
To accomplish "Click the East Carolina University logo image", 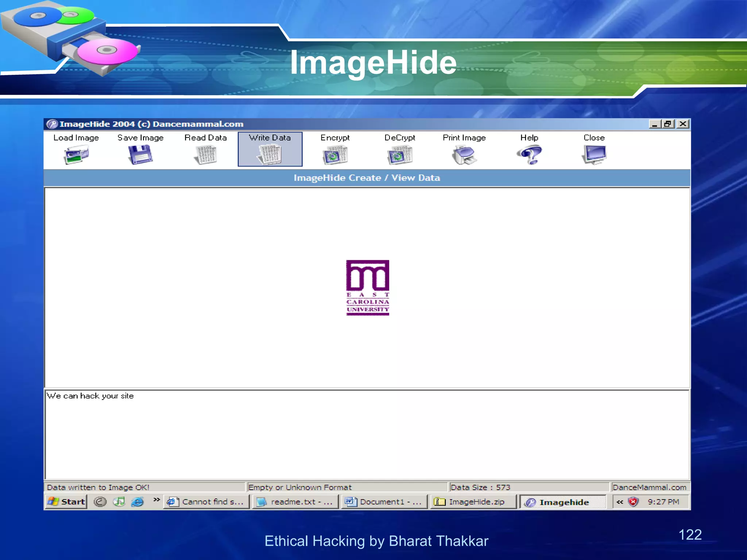I will pos(367,288).
